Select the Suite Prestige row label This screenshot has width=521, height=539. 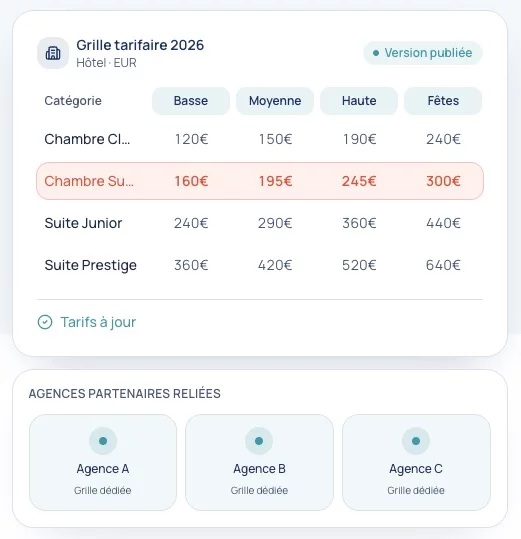(x=90, y=265)
